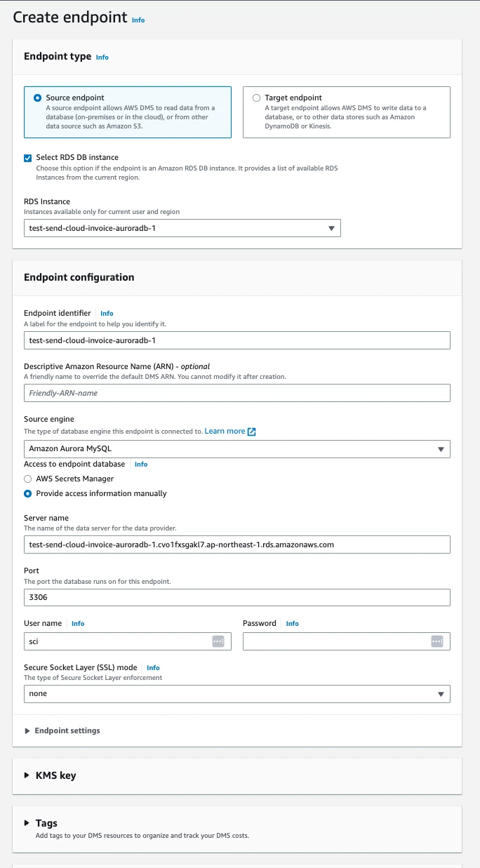This screenshot has height=868, width=480.
Task: Select the Source endpoint radio option
Action: 37,98
